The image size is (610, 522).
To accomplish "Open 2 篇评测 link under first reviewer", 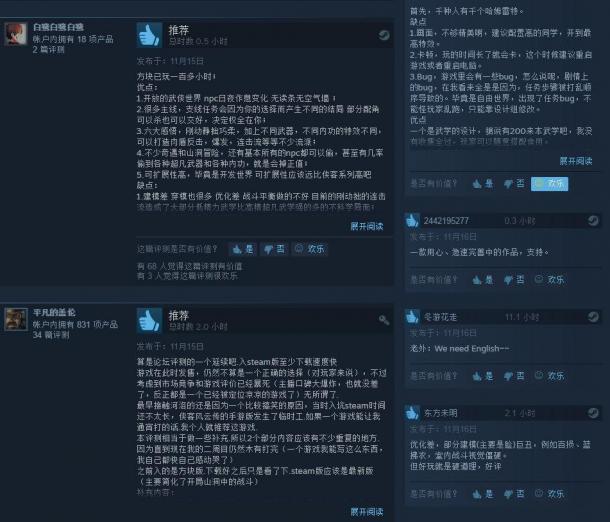I will 49,49.
